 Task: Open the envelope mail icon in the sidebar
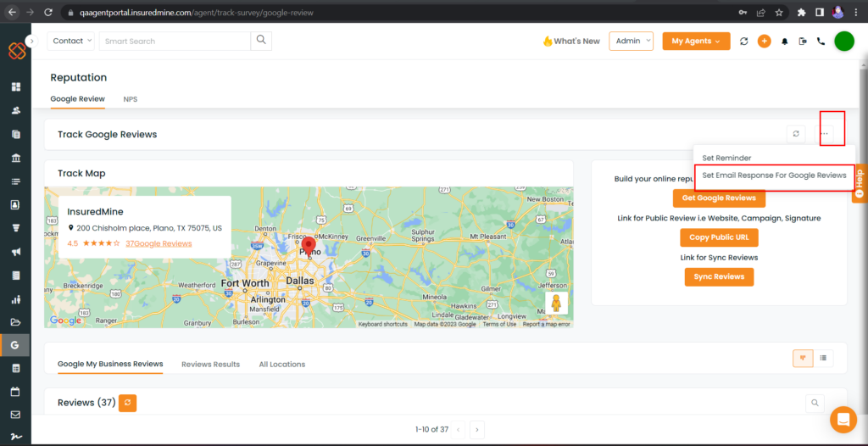[15, 415]
